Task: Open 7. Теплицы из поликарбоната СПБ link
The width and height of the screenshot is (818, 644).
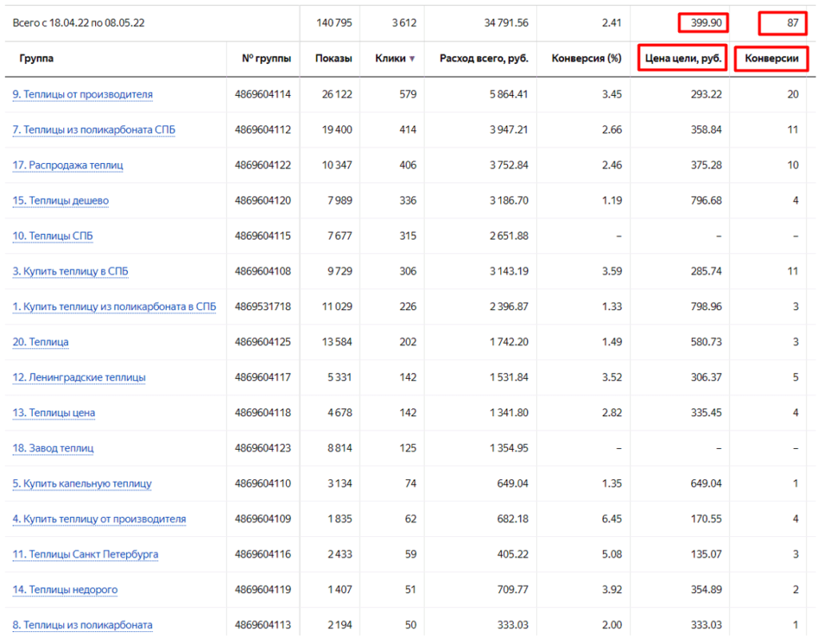Action: [x=93, y=129]
